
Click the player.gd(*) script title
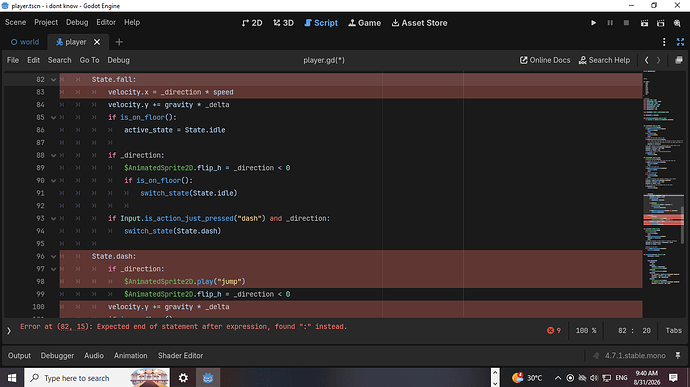(x=324, y=60)
